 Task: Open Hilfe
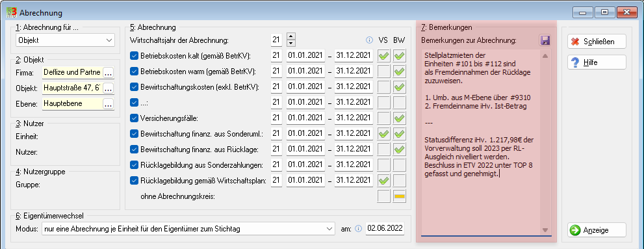[597, 62]
